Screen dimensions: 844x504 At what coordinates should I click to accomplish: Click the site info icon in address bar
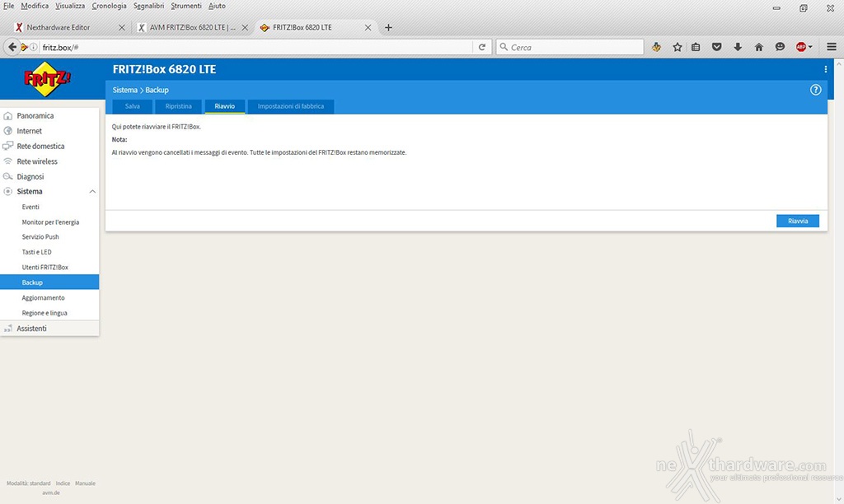(x=33, y=47)
